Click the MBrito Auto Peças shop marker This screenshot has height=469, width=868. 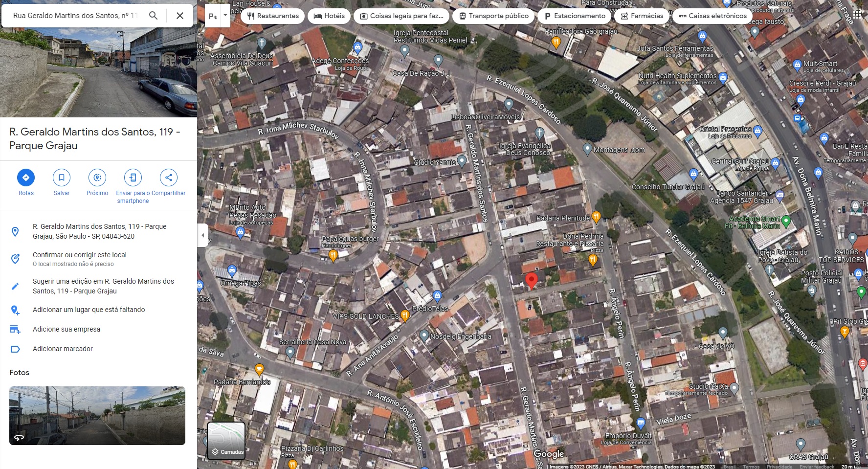pyautogui.click(x=240, y=233)
